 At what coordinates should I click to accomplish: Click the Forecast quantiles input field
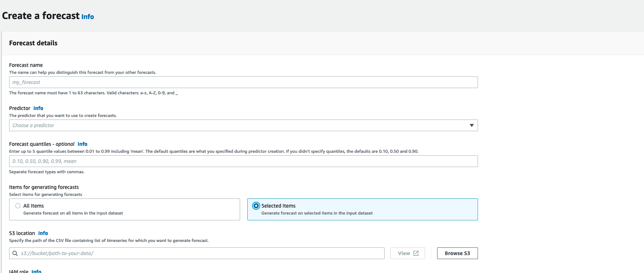(243, 161)
